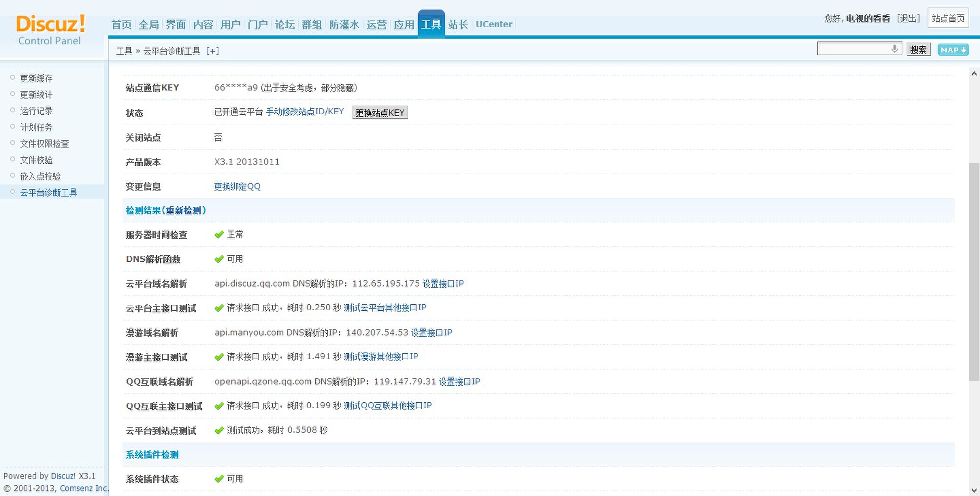The width and height of the screenshot is (980, 496).
Task: Select 更新缓存 in sidebar
Action: pyautogui.click(x=36, y=78)
